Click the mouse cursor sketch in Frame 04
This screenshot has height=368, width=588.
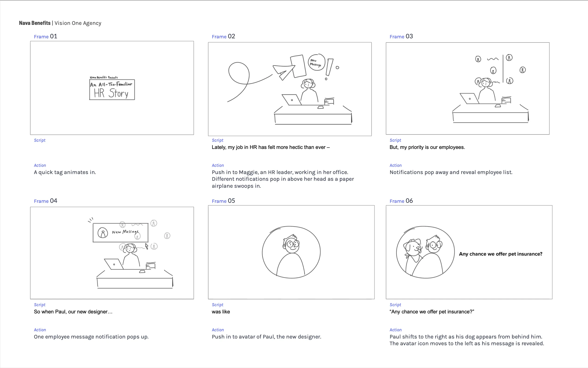coord(147,246)
